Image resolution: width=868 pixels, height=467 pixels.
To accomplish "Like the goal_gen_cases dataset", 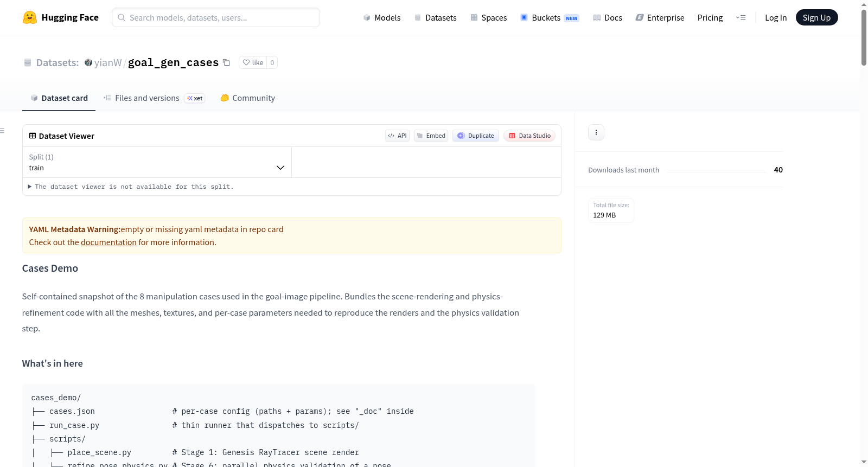I will tap(253, 62).
